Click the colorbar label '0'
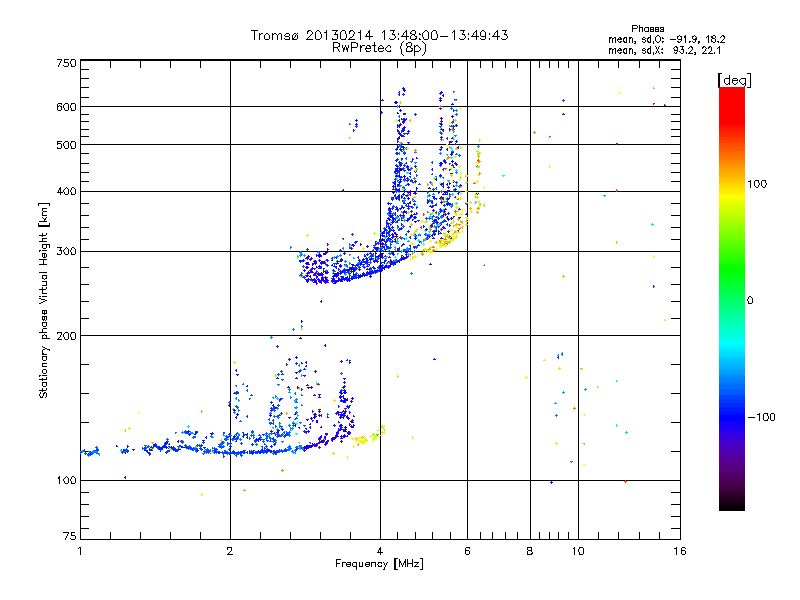 [749, 300]
